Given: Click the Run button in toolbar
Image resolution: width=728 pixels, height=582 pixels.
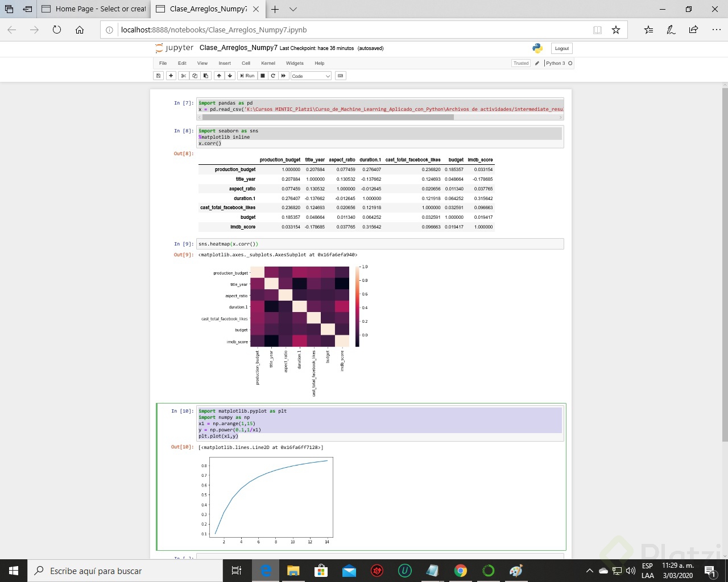Looking at the screenshot, I should click(x=247, y=75).
